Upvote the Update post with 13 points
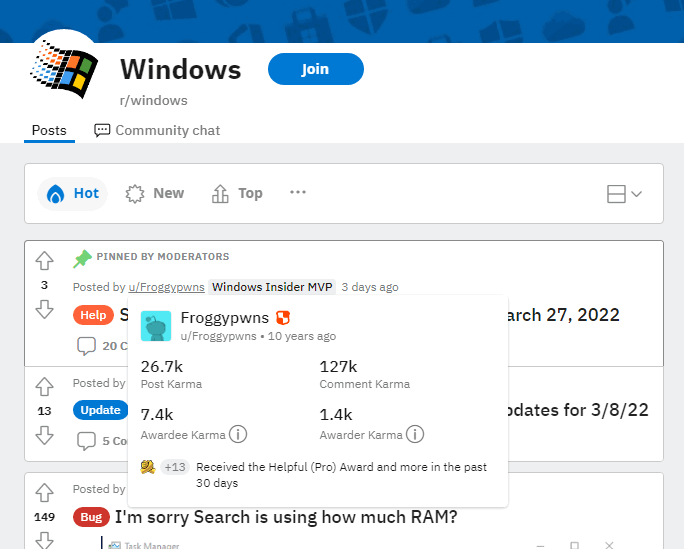Screen dimensions: 684x549 44,386
